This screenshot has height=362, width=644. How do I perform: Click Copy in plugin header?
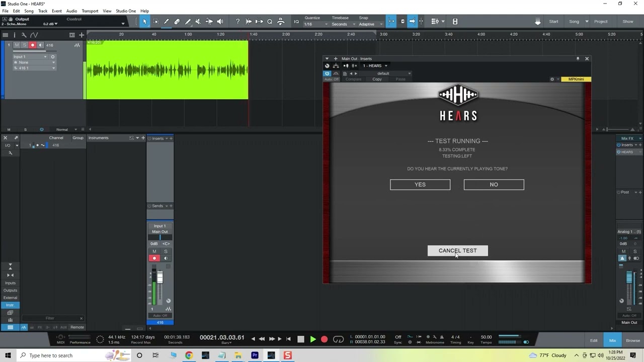(377, 79)
